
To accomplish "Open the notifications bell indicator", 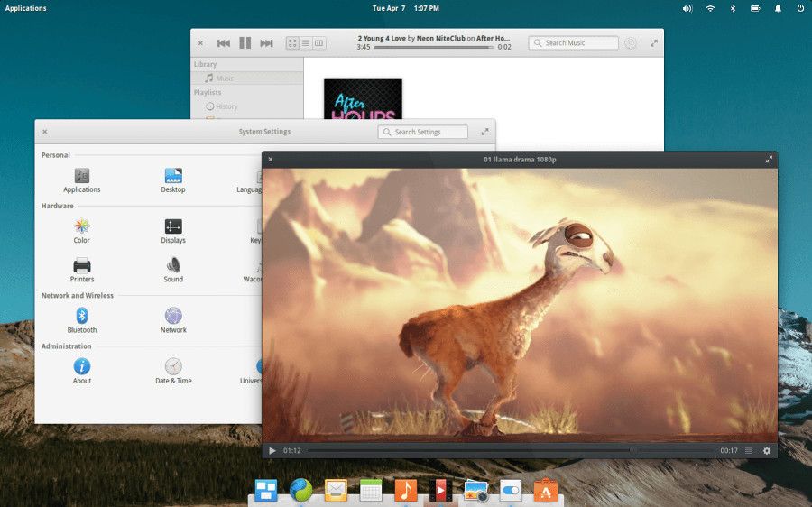I will click(x=778, y=8).
